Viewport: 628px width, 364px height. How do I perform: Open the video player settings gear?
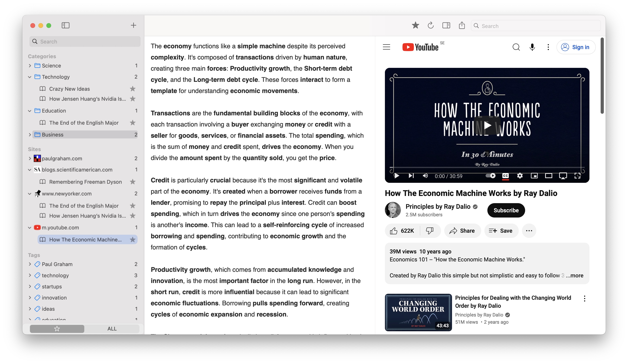520,176
